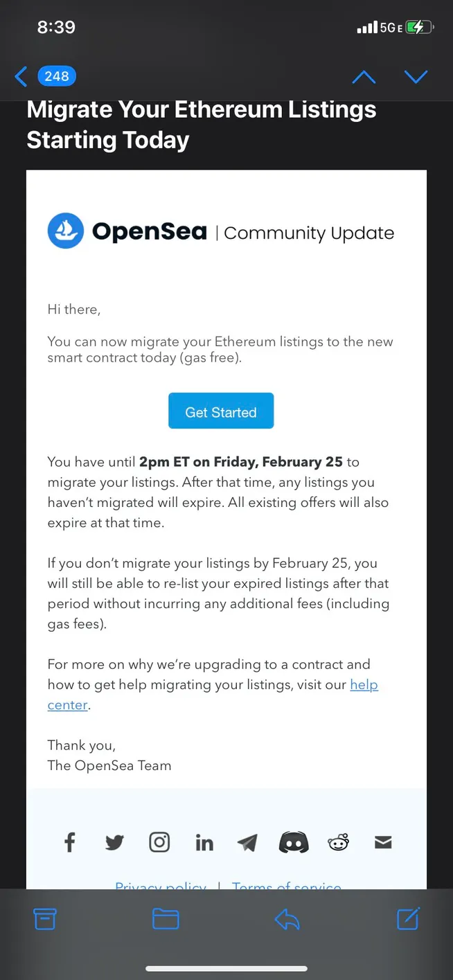Go back to the inbox list
The height and width of the screenshot is (980, 453).
pos(21,77)
